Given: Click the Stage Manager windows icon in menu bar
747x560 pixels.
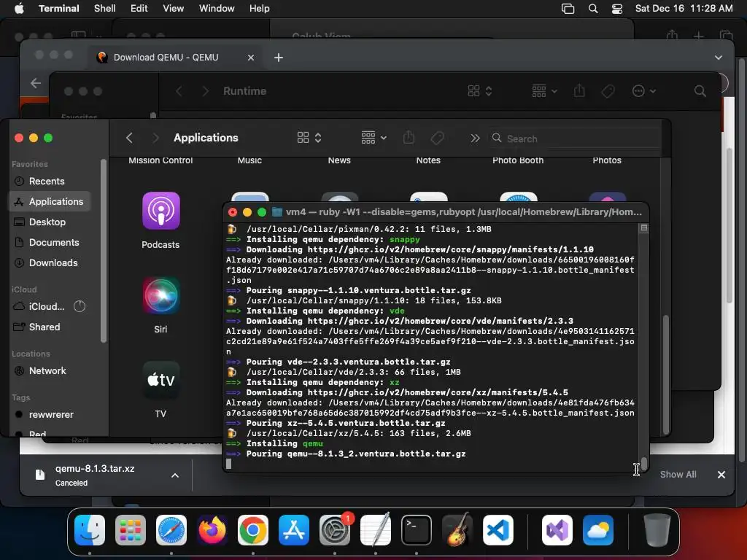Looking at the screenshot, I should click(x=568, y=9).
